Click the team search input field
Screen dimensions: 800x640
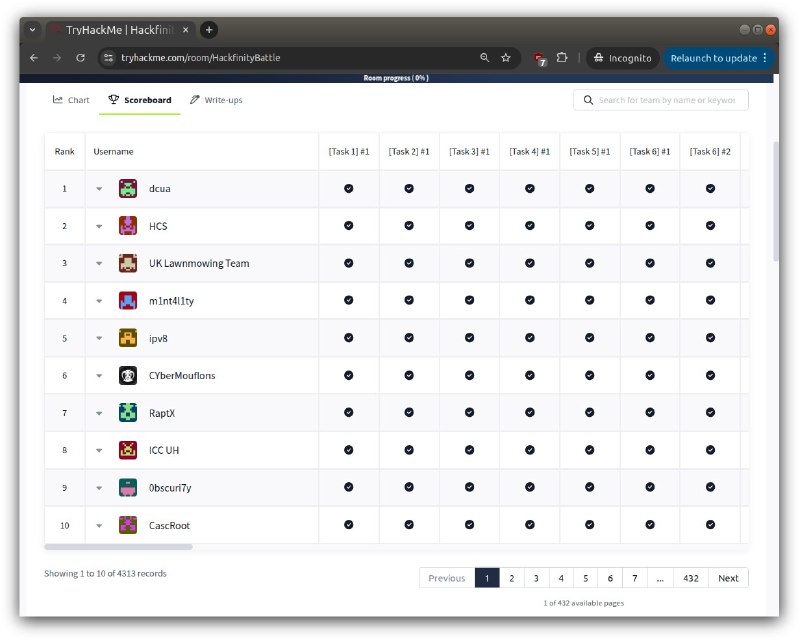(661, 100)
